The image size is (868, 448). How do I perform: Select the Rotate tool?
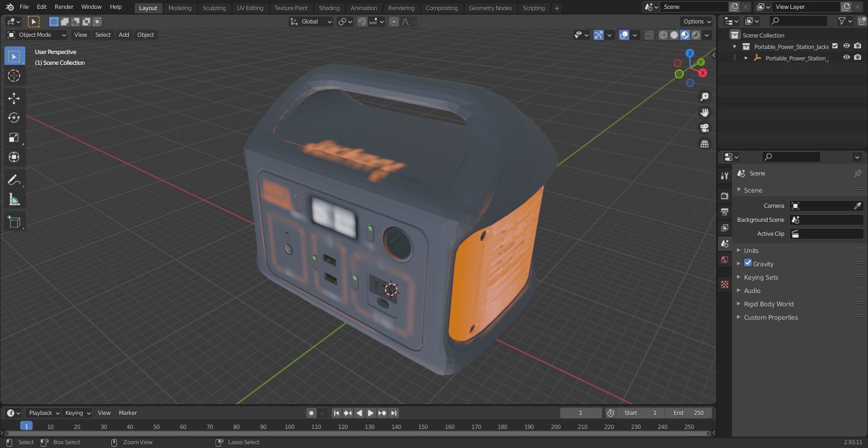click(14, 118)
